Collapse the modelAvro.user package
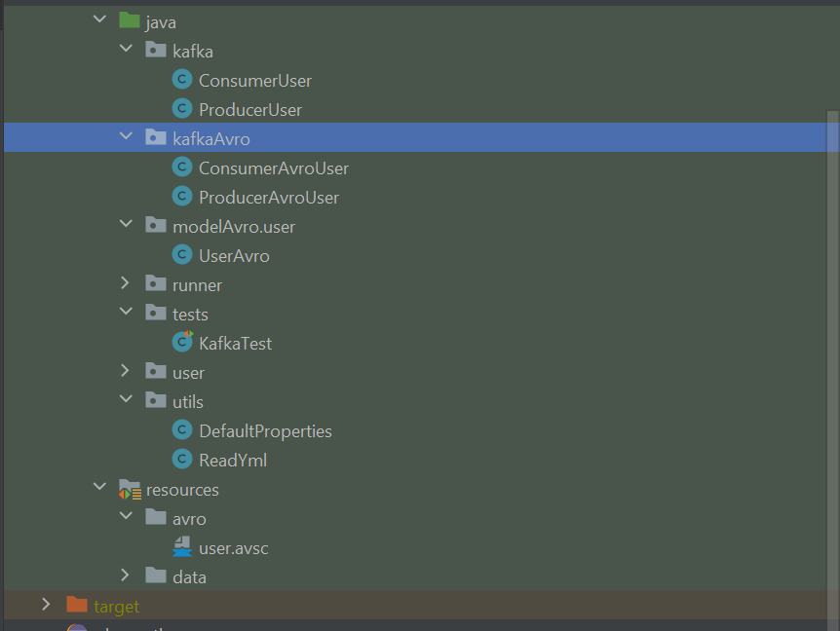The image size is (840, 631). point(126,224)
